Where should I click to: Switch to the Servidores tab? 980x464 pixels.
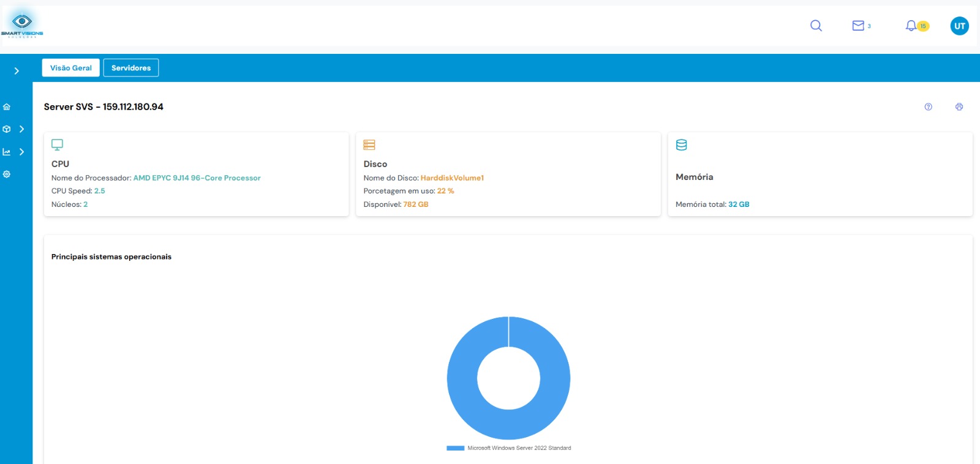click(131, 68)
